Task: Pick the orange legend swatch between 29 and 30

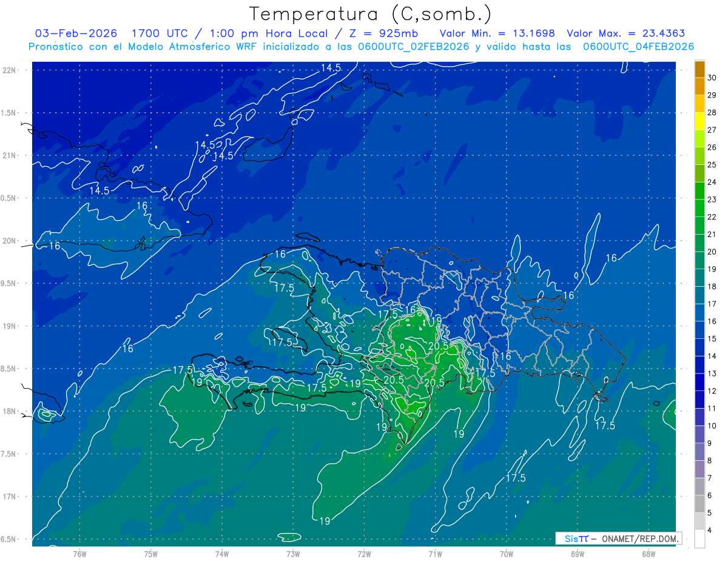Action: (x=699, y=86)
